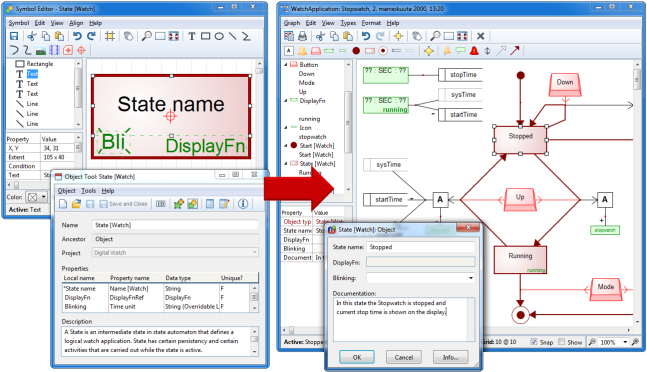Collapse the Start [Watch] node in tree

coord(286,145)
